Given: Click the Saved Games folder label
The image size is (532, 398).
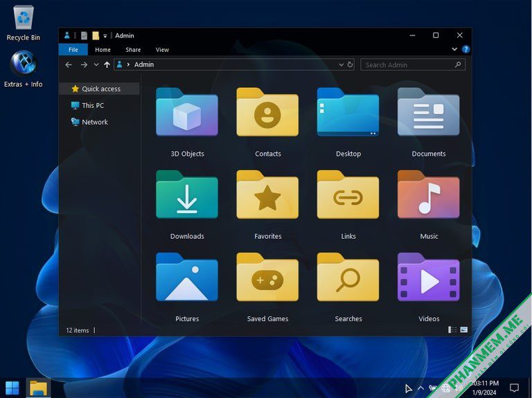Looking at the screenshot, I should tap(267, 318).
